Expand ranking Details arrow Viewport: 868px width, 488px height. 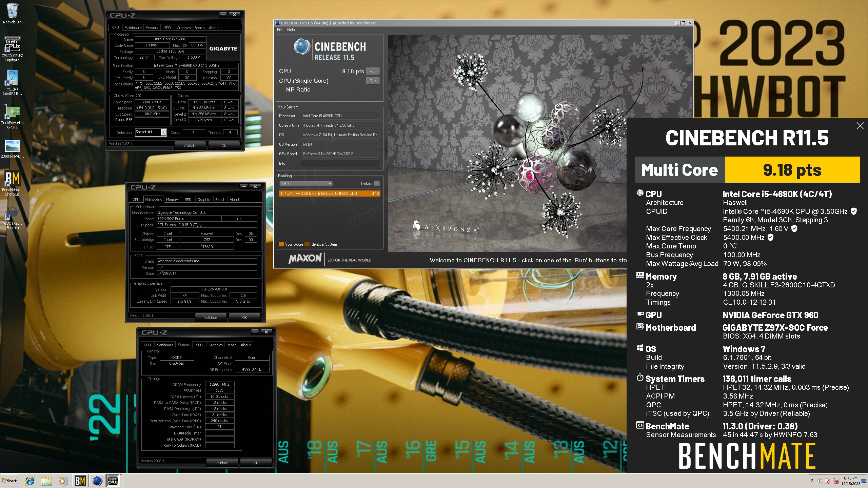(377, 184)
